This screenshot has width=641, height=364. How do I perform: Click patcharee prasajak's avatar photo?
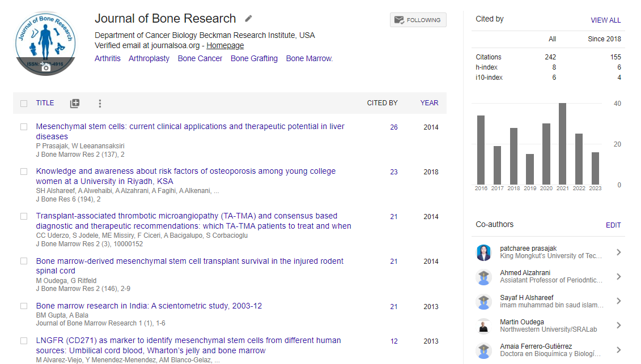pos(483,252)
